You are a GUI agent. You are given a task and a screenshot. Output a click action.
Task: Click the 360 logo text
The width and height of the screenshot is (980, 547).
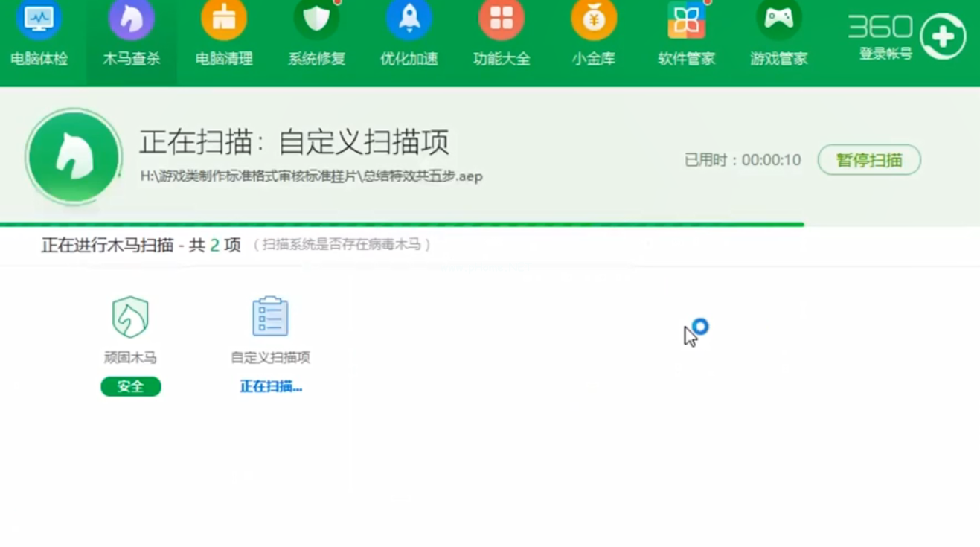tap(880, 28)
